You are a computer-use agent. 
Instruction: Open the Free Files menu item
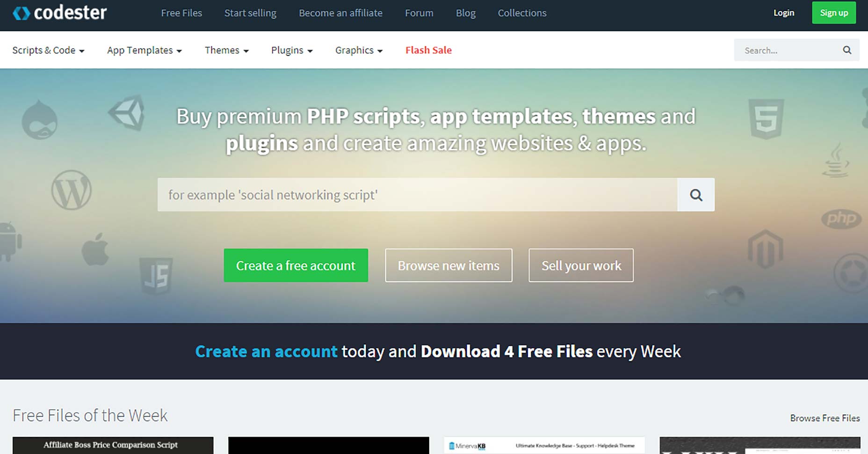click(x=181, y=13)
